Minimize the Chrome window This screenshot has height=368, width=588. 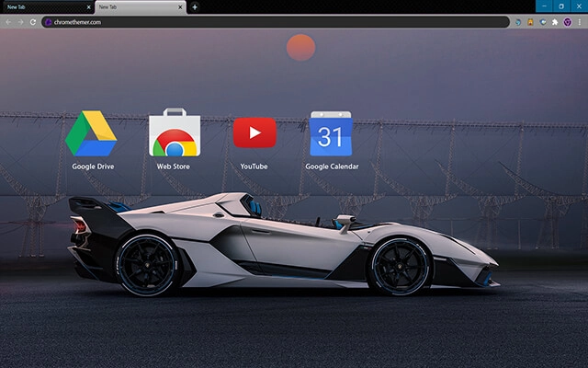click(x=544, y=6)
